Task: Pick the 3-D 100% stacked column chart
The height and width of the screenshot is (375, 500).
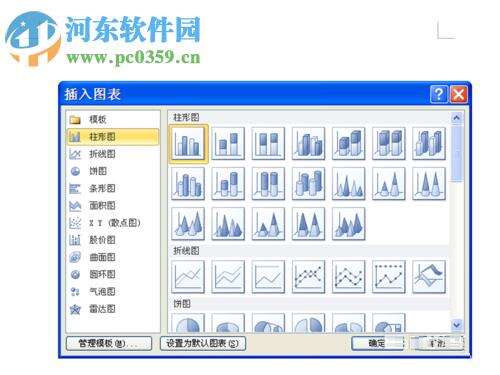Action: [389, 143]
